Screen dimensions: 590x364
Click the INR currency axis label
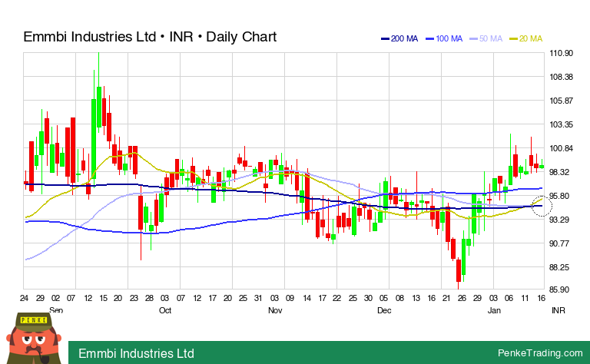(x=559, y=310)
